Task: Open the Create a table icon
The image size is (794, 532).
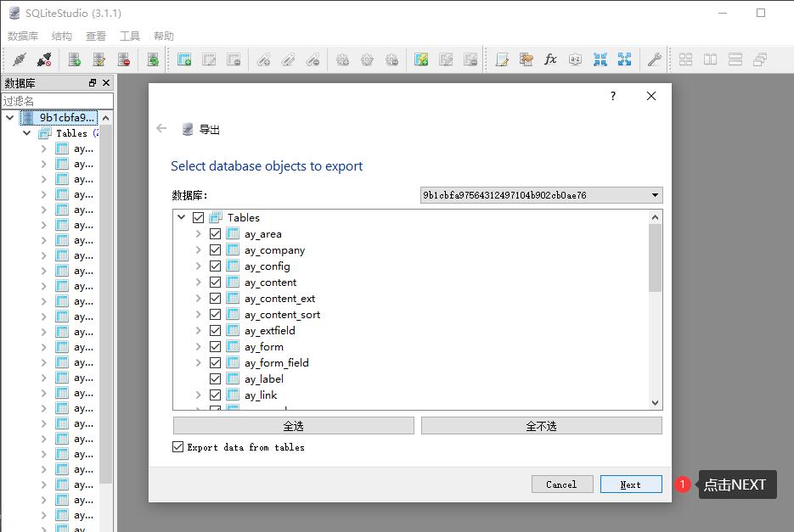Action: pyautogui.click(x=183, y=59)
